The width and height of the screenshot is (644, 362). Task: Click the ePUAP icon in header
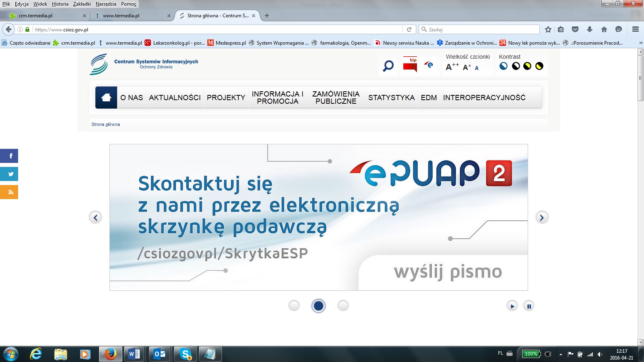click(429, 65)
